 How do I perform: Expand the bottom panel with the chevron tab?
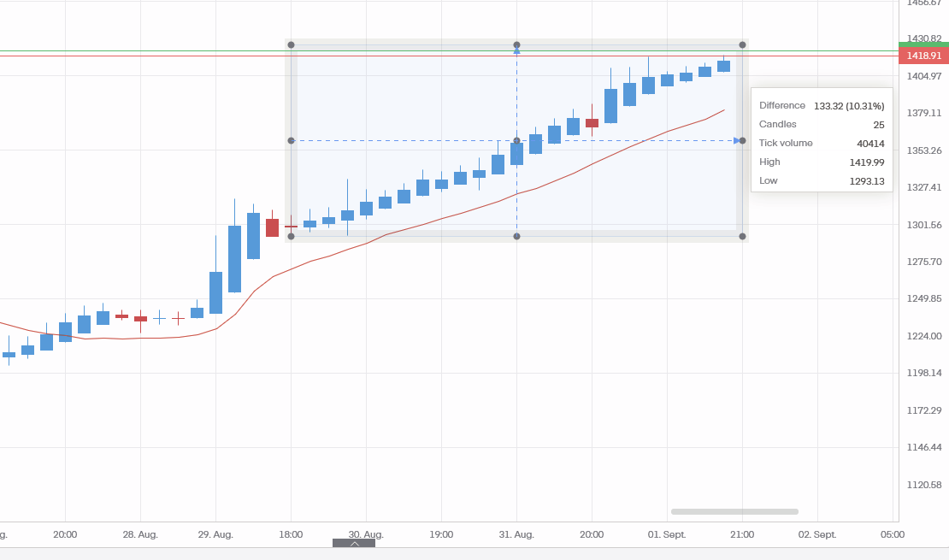(354, 543)
